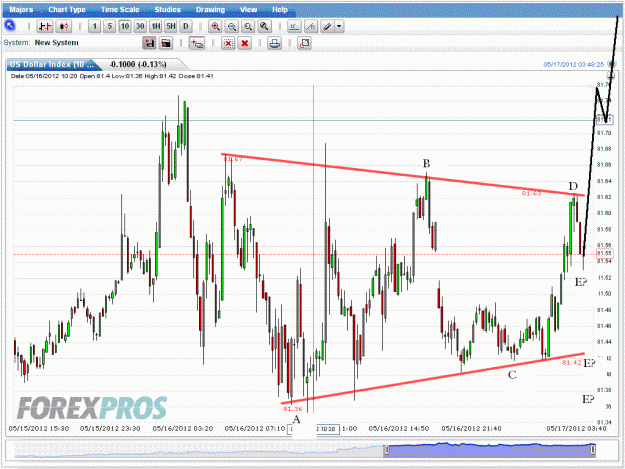Click the 81.63 upper trendline price label

click(532, 194)
